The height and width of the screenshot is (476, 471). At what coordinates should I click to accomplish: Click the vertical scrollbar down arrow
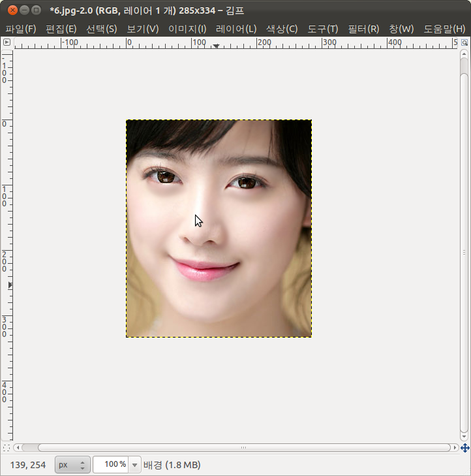pyautogui.click(x=464, y=437)
